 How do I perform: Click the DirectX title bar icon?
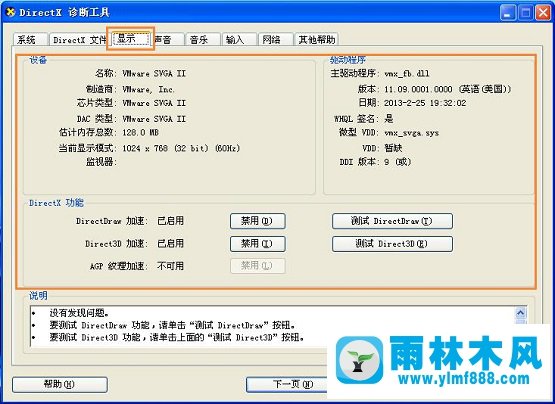coord(11,12)
